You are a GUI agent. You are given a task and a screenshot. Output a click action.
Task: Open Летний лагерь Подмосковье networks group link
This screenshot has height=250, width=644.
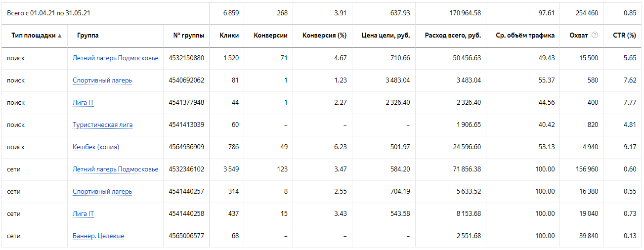116,169
